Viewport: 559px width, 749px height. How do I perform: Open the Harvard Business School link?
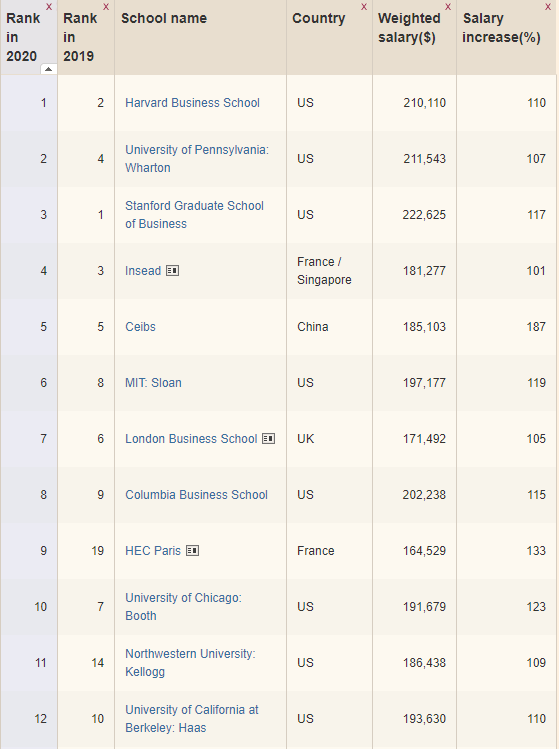click(x=193, y=103)
